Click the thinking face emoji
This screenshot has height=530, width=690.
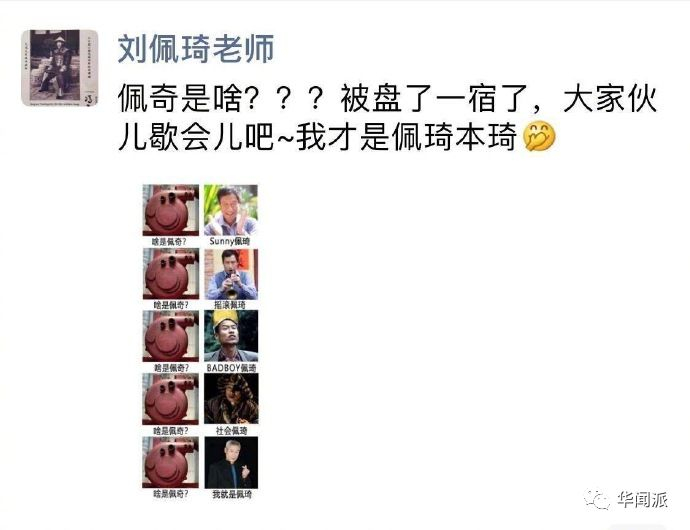540,137
